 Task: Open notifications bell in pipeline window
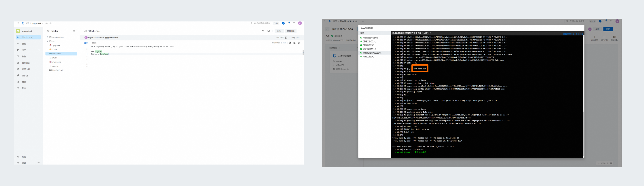click(606, 21)
